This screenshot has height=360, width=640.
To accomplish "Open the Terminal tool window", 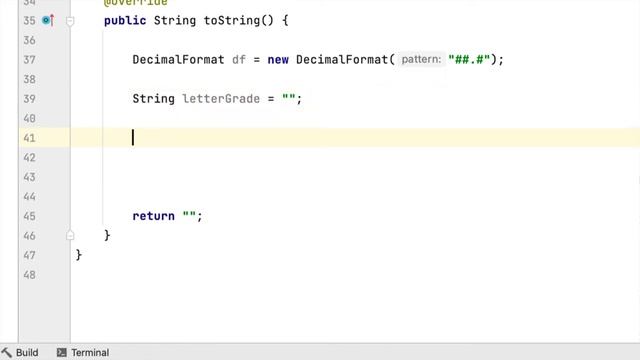I will [83, 352].
